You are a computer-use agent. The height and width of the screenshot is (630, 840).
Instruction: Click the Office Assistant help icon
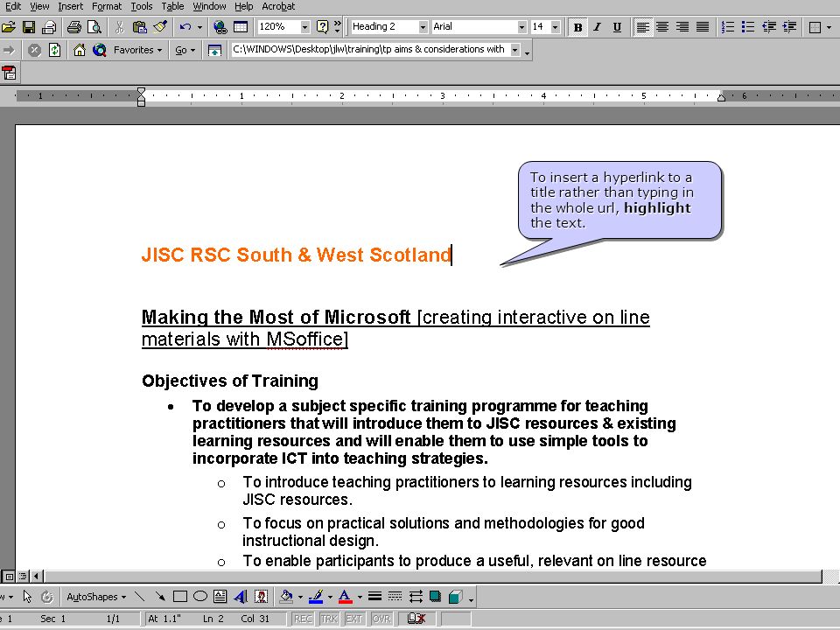(323, 27)
